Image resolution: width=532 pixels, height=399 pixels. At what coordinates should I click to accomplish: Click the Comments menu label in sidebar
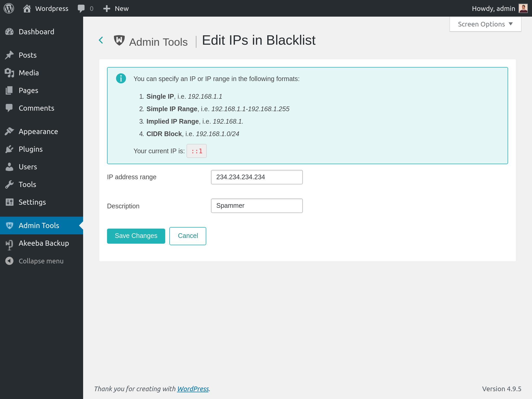(37, 108)
